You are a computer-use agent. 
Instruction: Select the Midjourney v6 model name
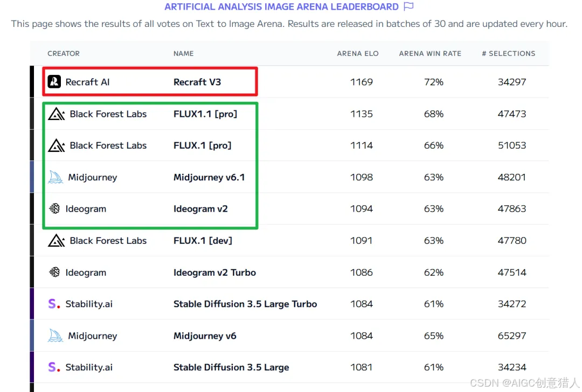point(205,336)
